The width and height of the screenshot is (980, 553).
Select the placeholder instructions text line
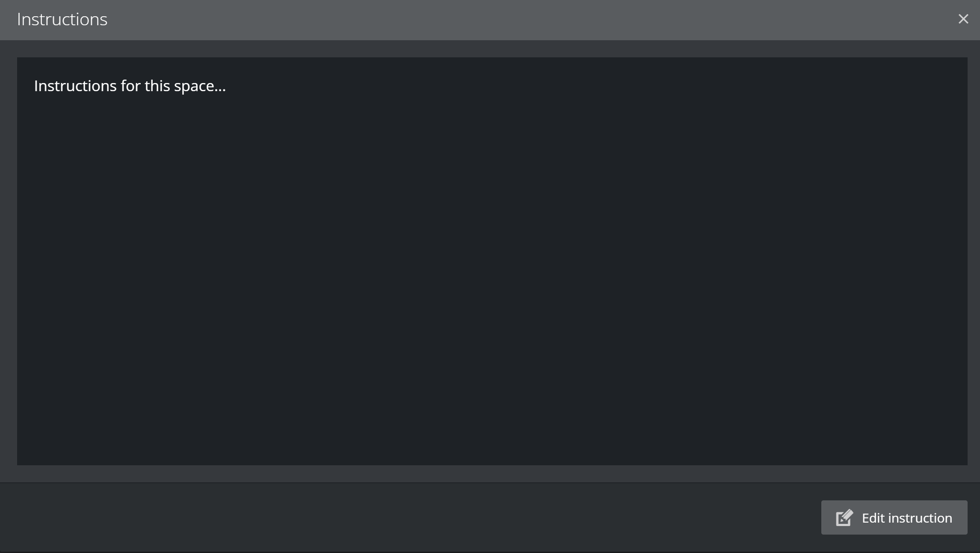pos(130,86)
